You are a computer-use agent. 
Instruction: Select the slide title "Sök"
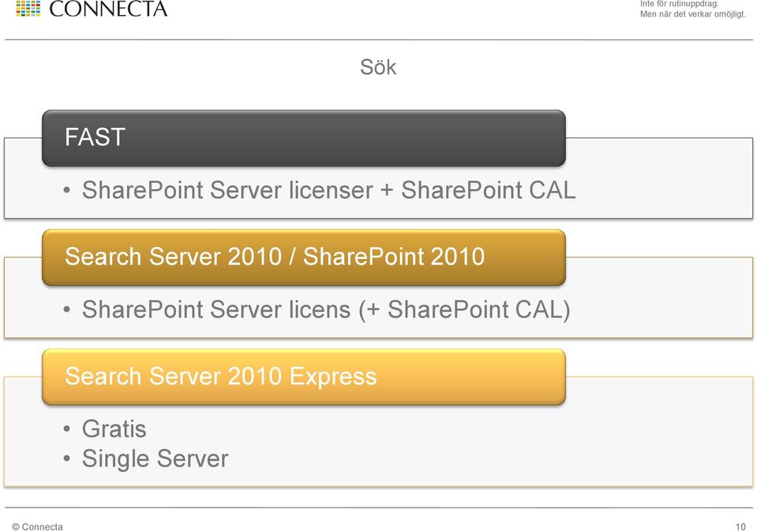(x=378, y=67)
